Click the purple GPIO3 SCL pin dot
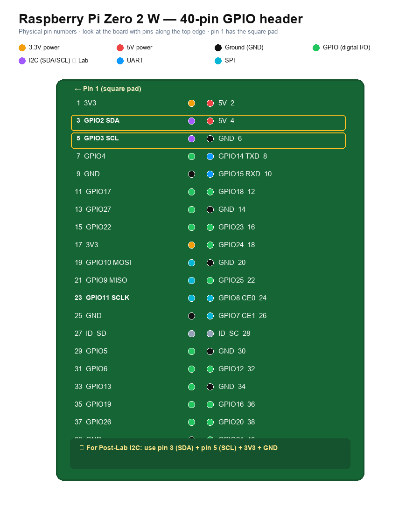420x513 pixels. 191,139
